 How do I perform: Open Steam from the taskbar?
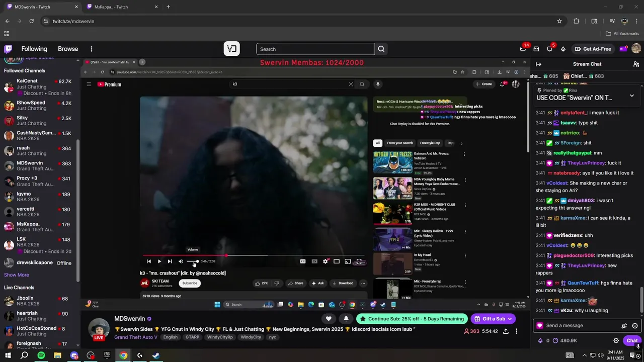[x=156, y=355]
